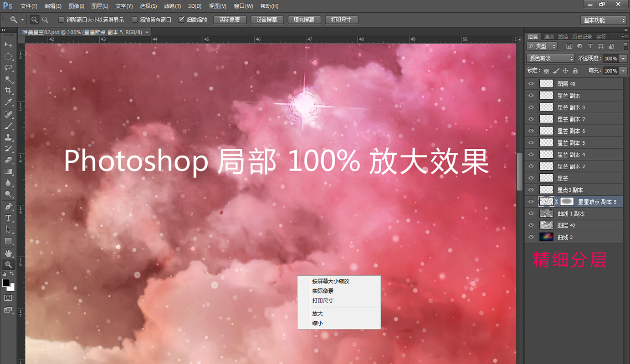Screen dimensions: 630x364
Task: Select the Eyedropper tool
Action: click(x=8, y=102)
